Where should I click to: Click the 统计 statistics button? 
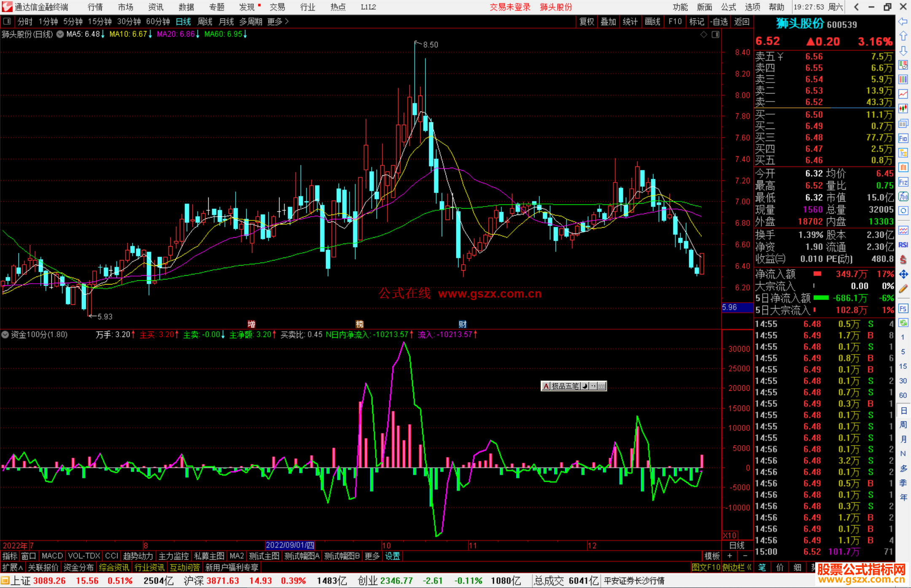click(631, 21)
